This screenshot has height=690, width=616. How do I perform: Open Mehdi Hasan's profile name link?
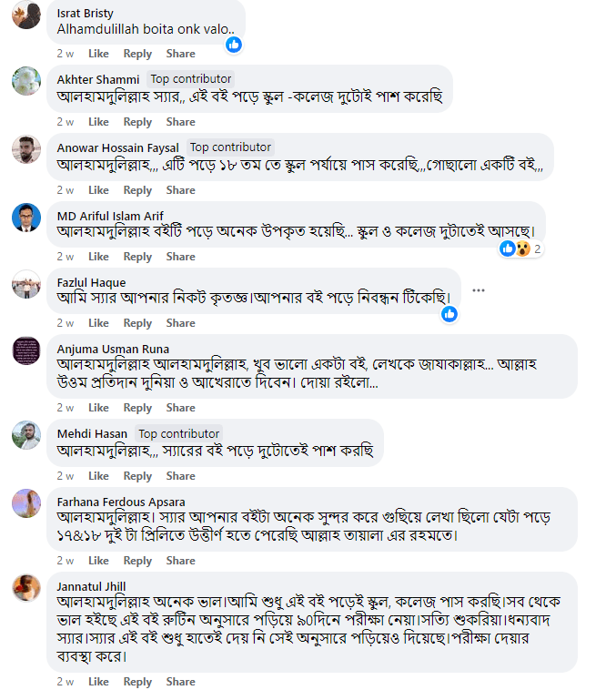coord(93,434)
